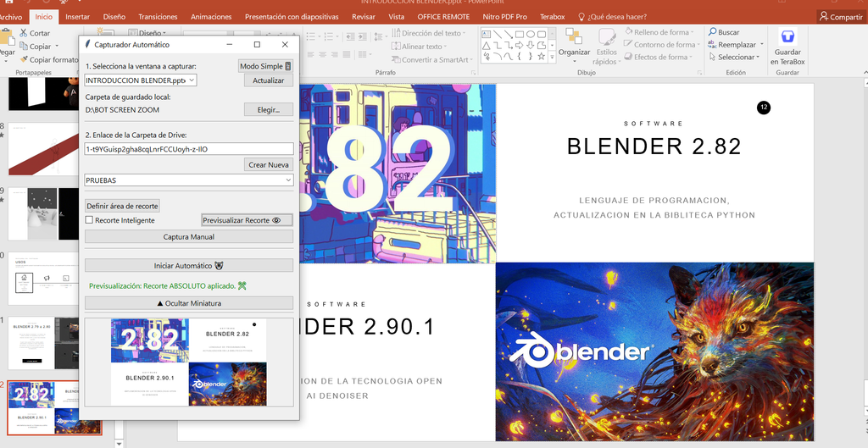
Task: Click the ¿Qué desea hacer? search box
Action: [612, 17]
